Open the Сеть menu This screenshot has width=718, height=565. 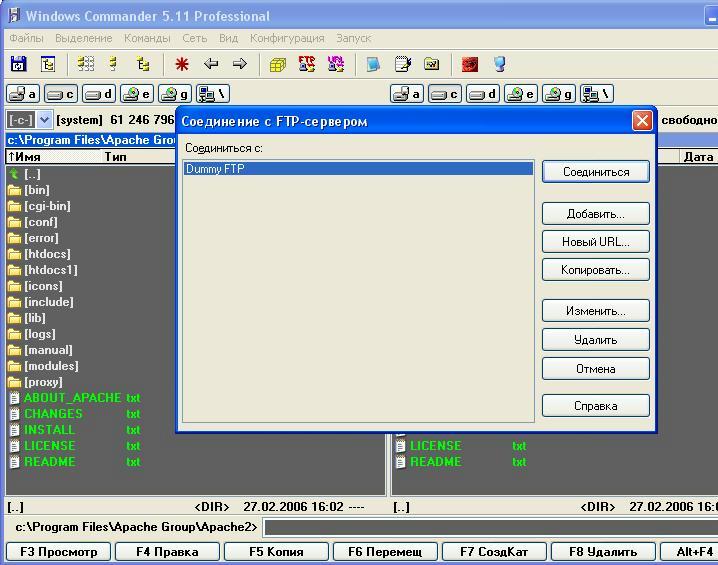195,38
